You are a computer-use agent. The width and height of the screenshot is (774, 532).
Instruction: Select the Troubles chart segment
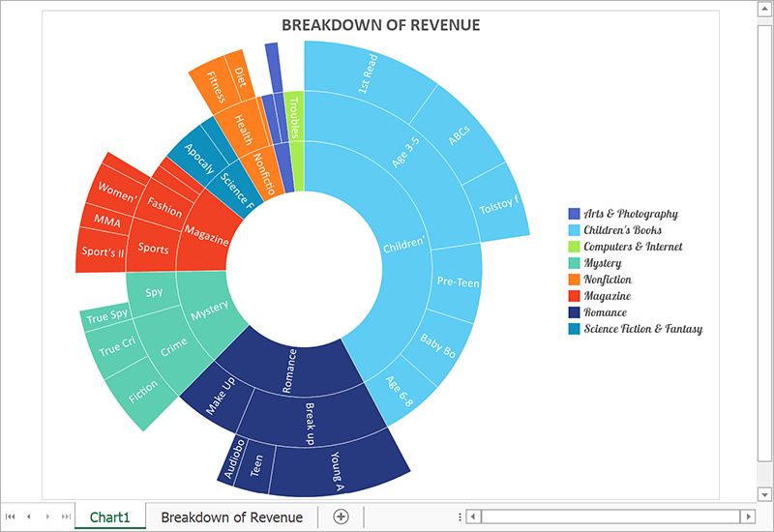[x=294, y=117]
